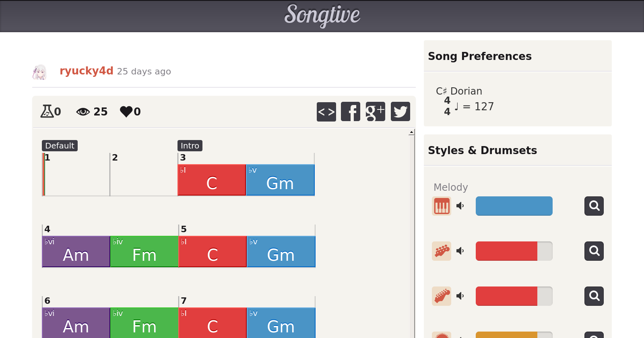
Task: Select the Am chord in bar 4
Action: (76, 251)
